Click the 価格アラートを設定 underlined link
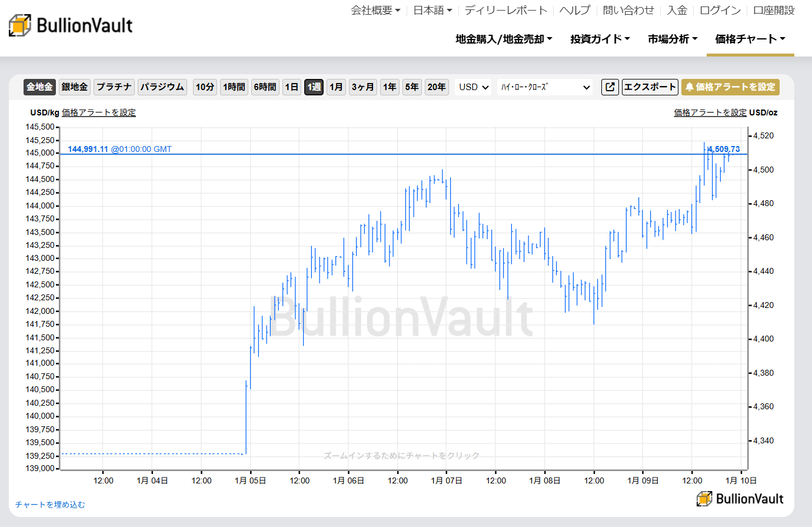 pos(98,112)
